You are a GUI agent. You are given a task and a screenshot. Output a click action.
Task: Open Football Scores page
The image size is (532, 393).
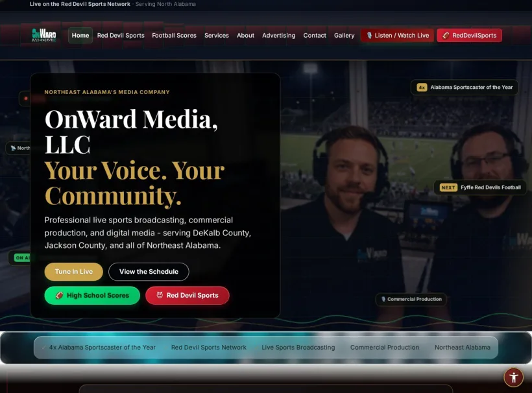[174, 35]
